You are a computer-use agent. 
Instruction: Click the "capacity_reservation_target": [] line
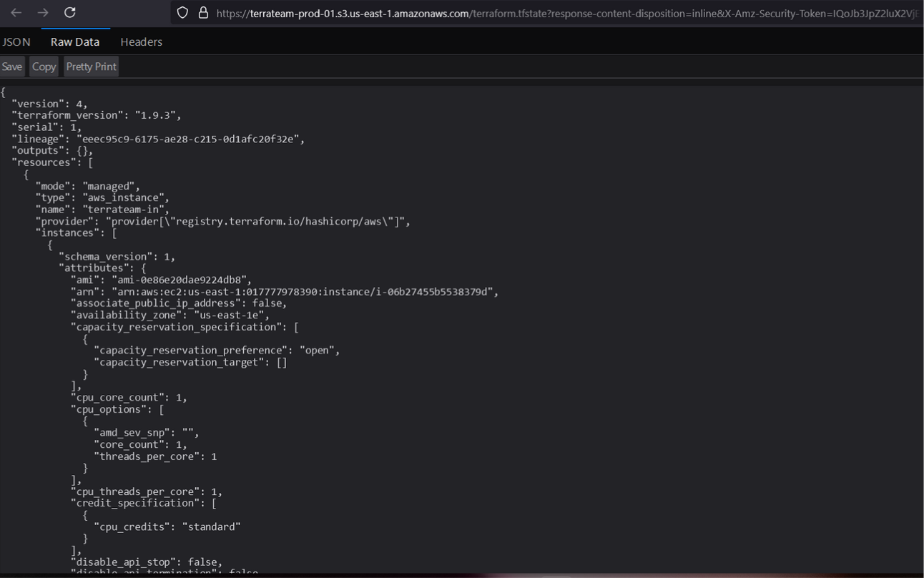pyautogui.click(x=190, y=362)
